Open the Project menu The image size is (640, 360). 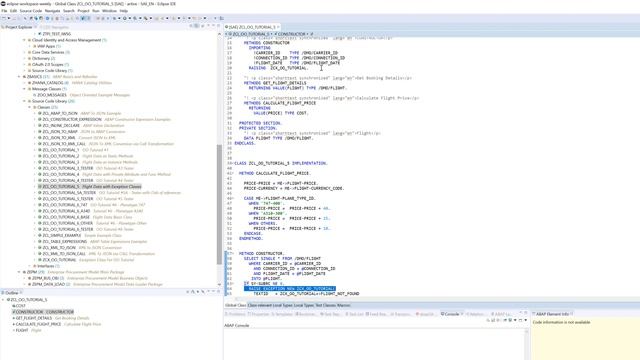[83, 11]
